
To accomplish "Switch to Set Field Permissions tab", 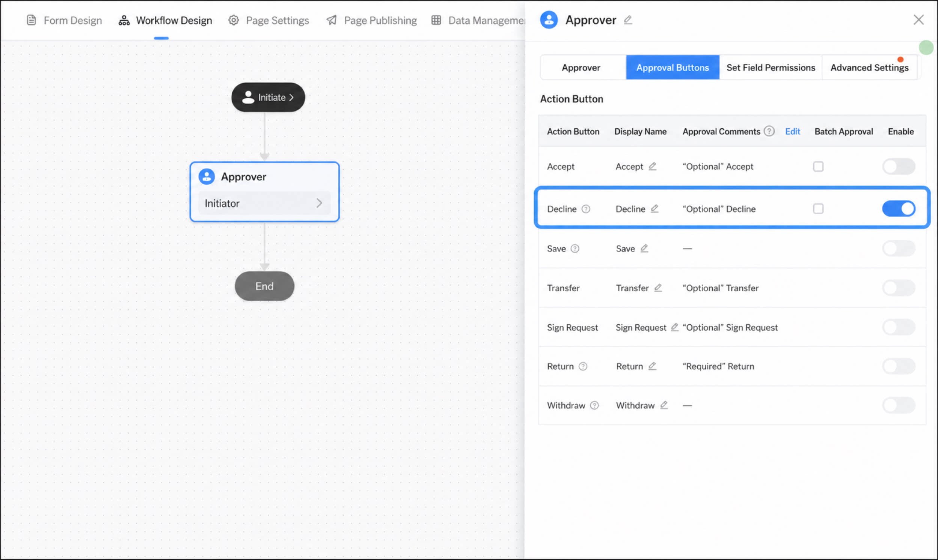I will [771, 68].
